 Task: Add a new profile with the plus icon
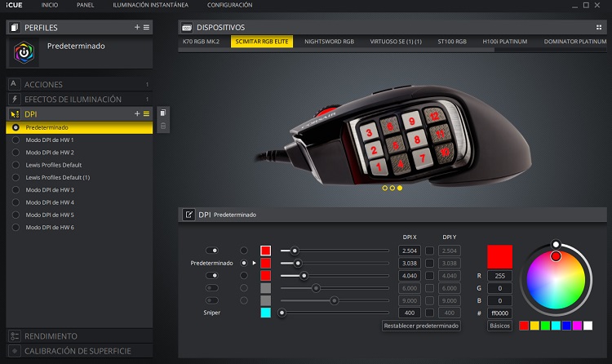coord(136,27)
